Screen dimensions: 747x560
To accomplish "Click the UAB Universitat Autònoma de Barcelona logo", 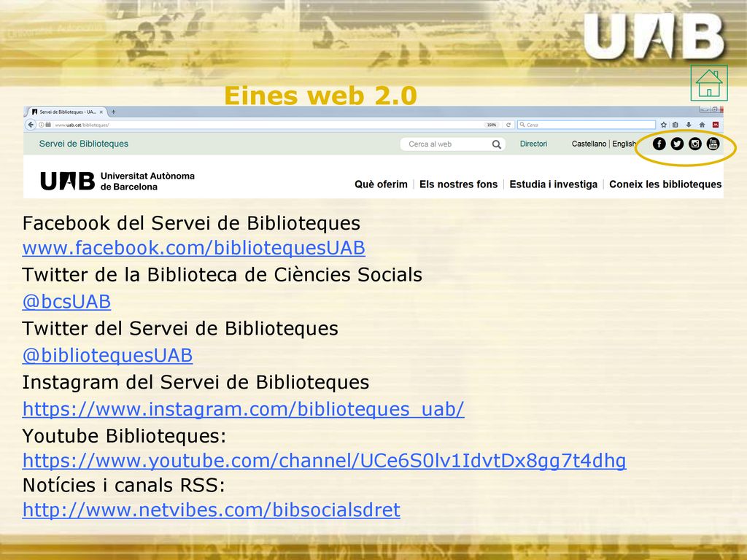I will (117, 181).
